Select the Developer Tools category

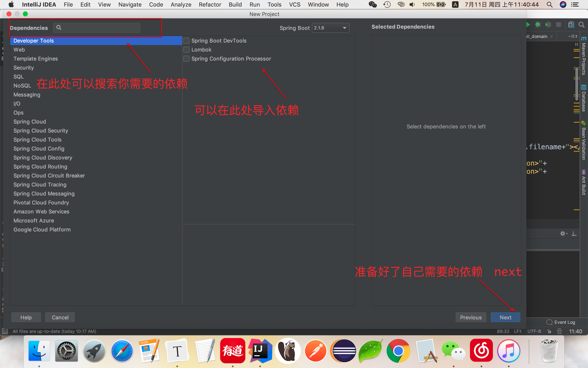96,41
